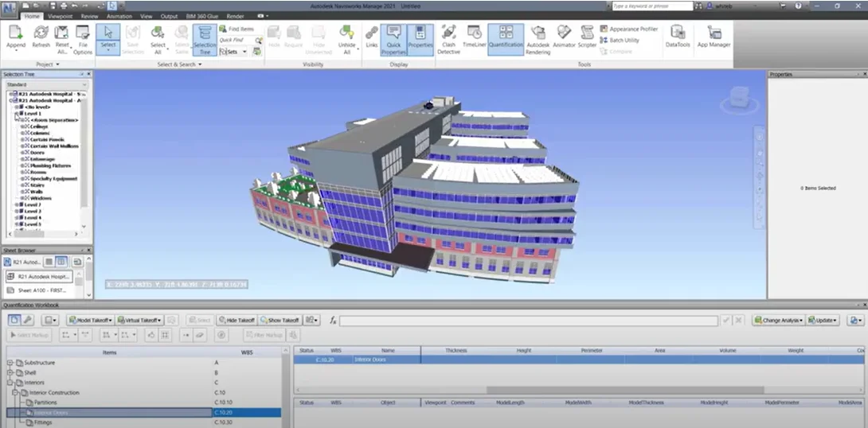
Task: Click the Save icon in quick access toolbar
Action: 53,6
